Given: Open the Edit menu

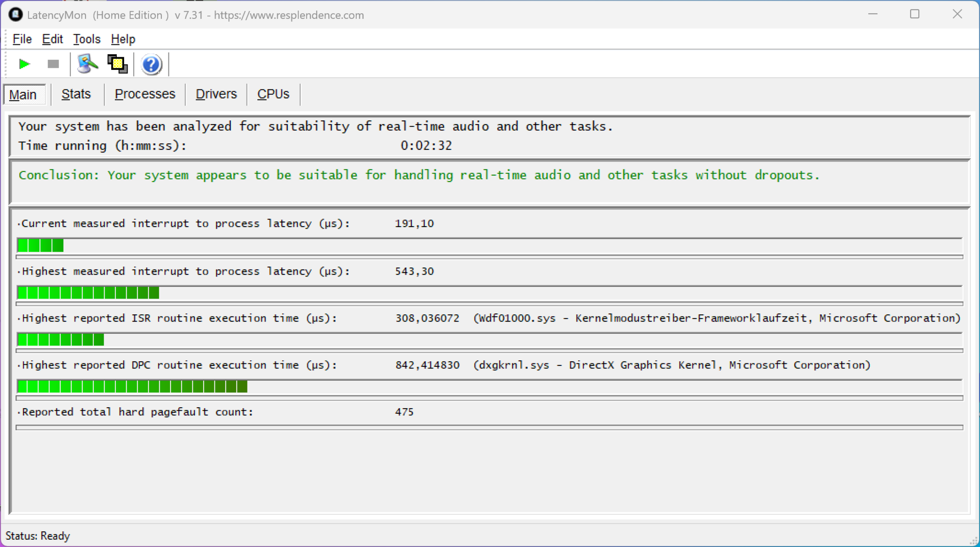Looking at the screenshot, I should pyautogui.click(x=52, y=39).
